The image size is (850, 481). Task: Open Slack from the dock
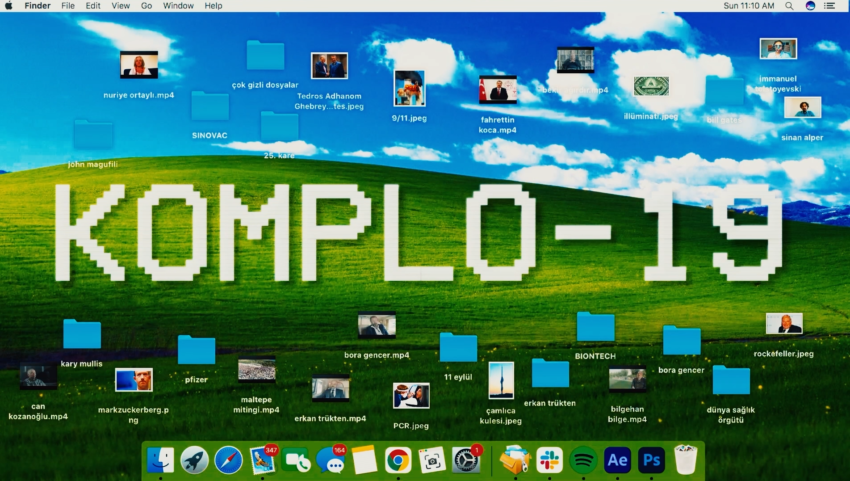549,460
